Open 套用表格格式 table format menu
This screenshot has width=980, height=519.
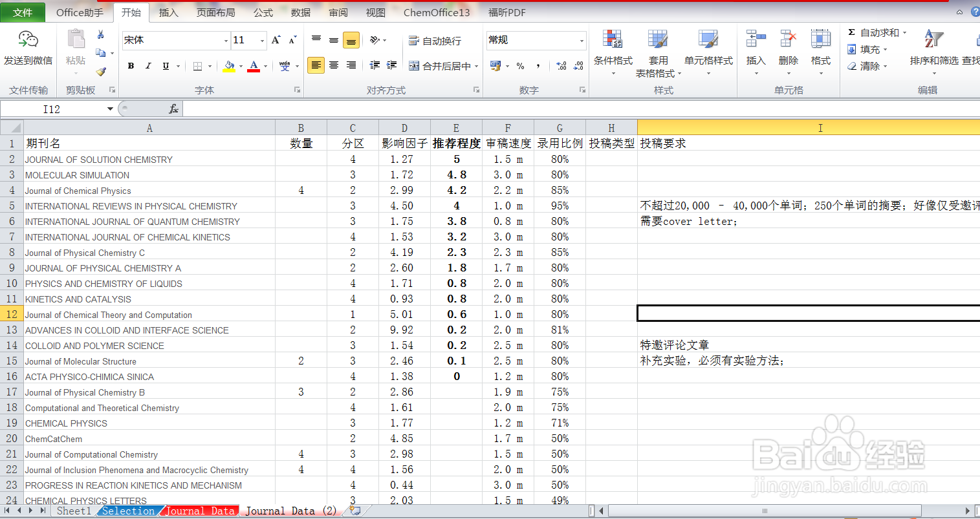(659, 54)
